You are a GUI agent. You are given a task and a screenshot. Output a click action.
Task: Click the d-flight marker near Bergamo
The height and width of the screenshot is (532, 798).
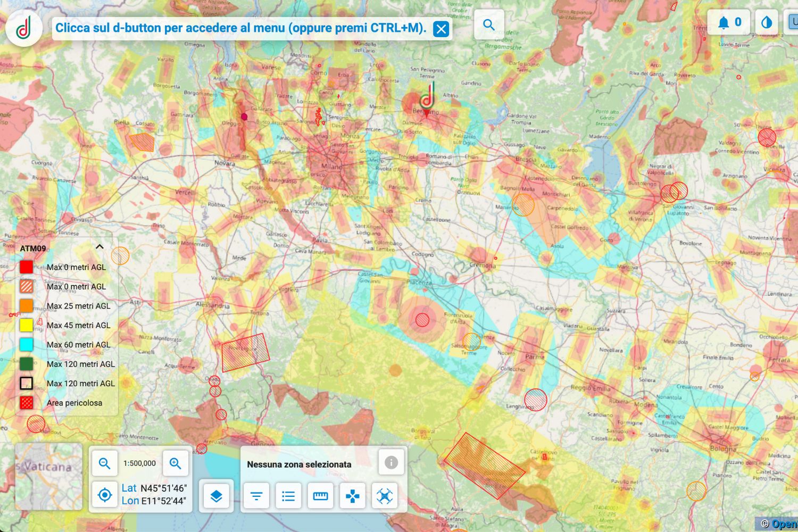click(427, 99)
